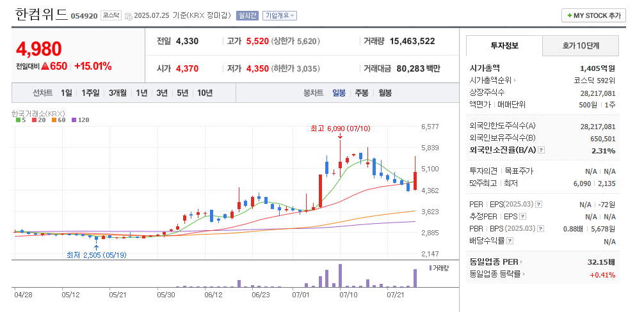Click the industry PER value 32.15배
644x312 pixels.
pyautogui.click(x=602, y=262)
